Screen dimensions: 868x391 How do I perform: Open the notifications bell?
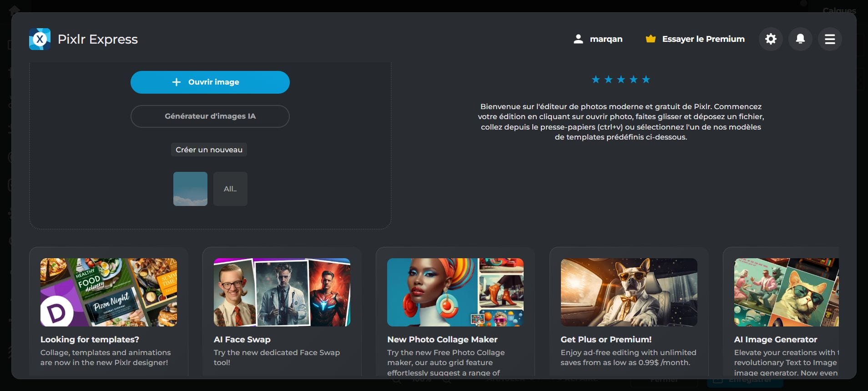(800, 39)
